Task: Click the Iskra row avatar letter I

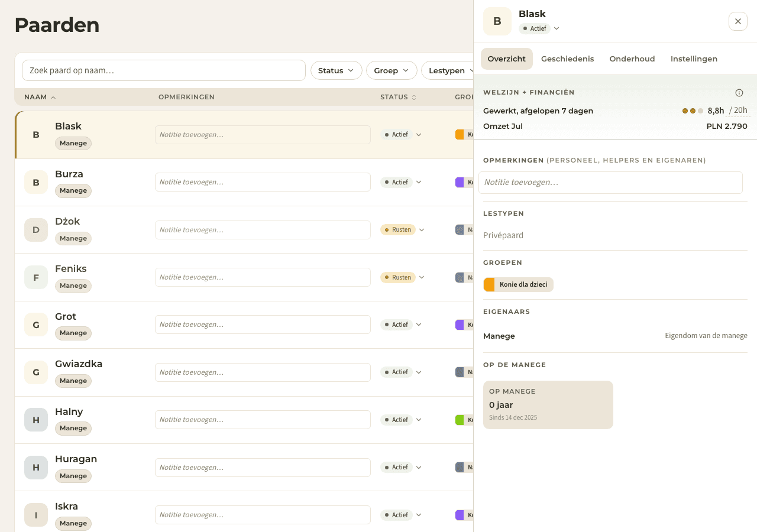Action: pos(36,515)
